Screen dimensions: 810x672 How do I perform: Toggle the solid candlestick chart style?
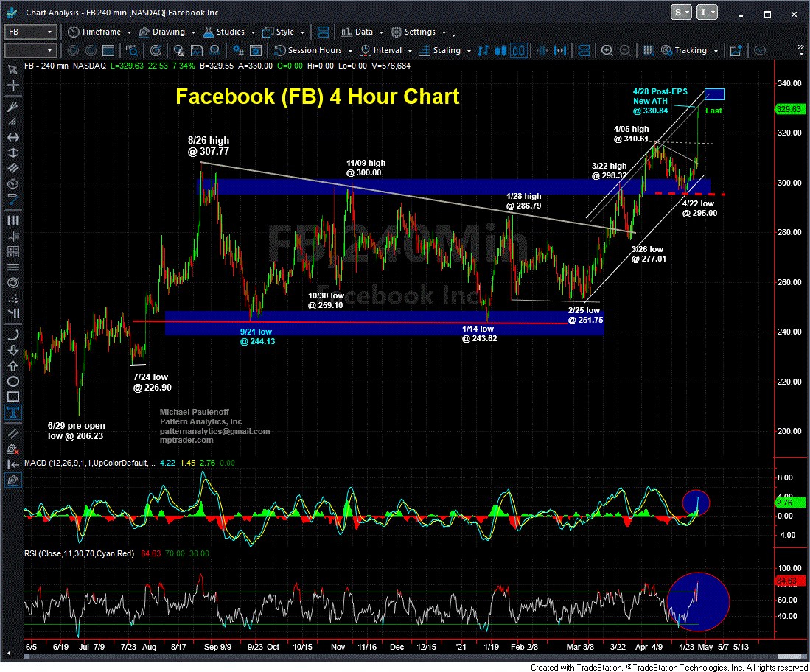(x=500, y=50)
